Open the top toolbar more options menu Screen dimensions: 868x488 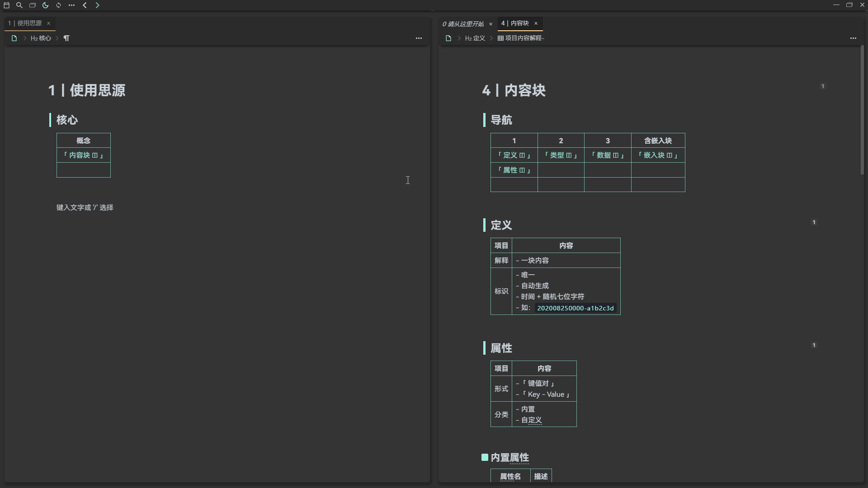coord(71,5)
